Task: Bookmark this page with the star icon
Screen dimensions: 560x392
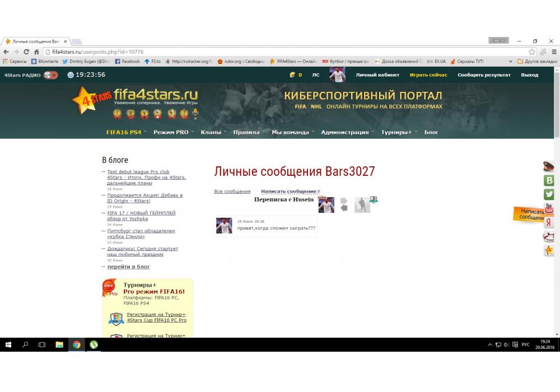Action: (x=532, y=52)
